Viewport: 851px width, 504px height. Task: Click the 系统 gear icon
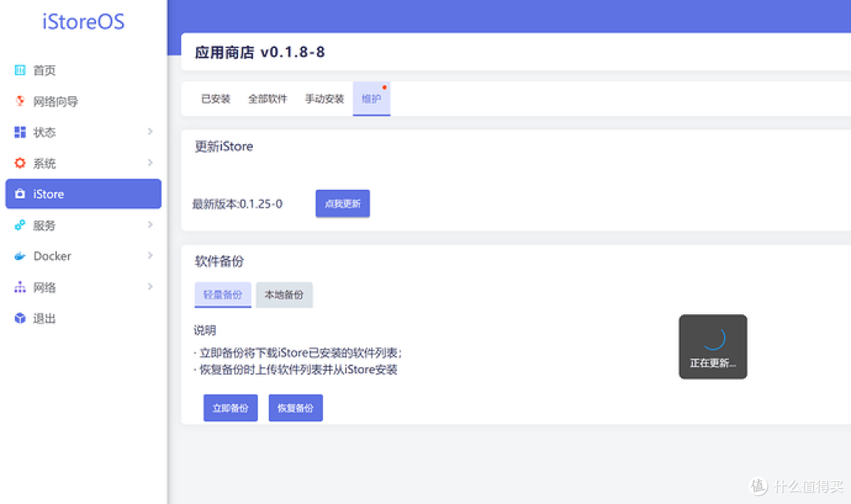20,163
